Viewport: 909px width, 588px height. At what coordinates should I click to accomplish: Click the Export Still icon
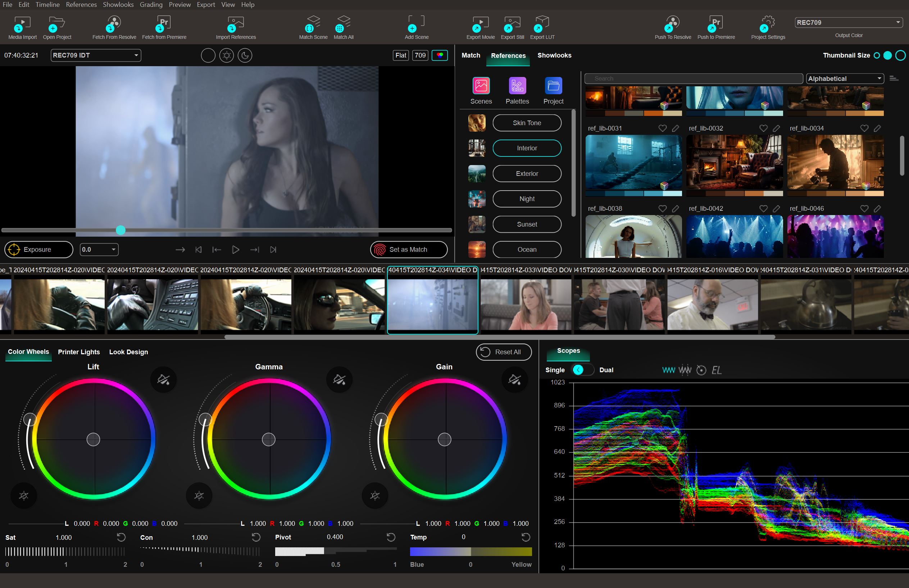pyautogui.click(x=512, y=24)
